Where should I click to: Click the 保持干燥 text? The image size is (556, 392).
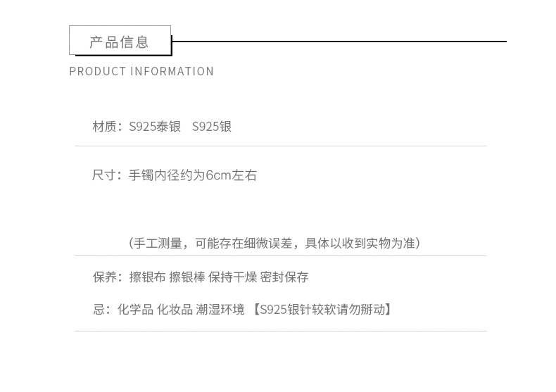point(232,277)
